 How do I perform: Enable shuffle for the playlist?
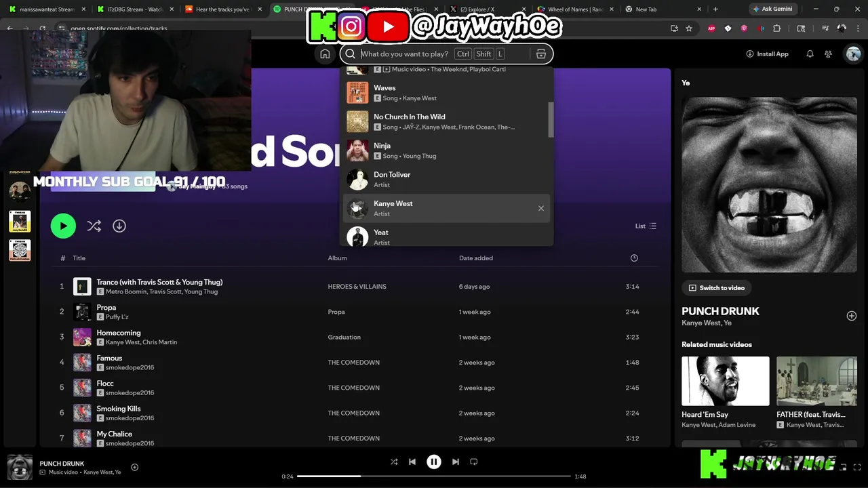click(x=94, y=226)
